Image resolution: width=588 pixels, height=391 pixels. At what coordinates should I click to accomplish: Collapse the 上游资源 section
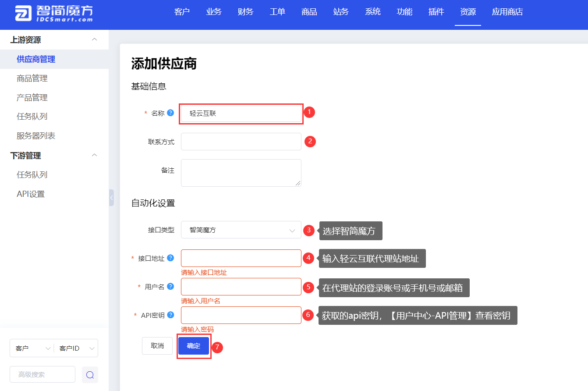coord(94,39)
